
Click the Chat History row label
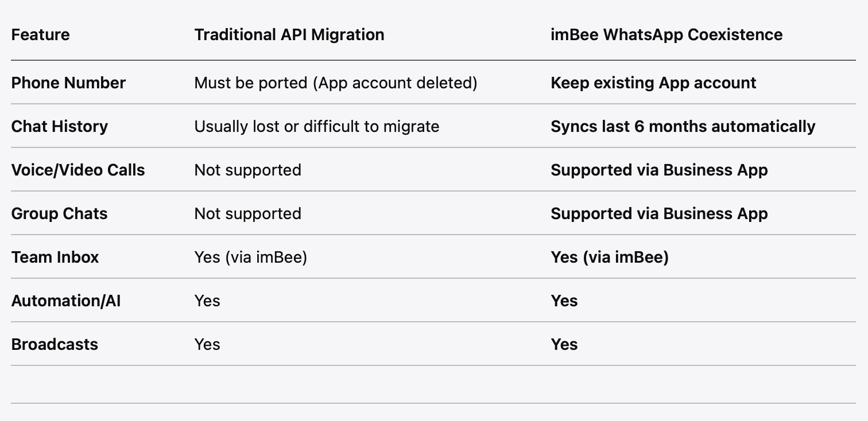click(59, 126)
